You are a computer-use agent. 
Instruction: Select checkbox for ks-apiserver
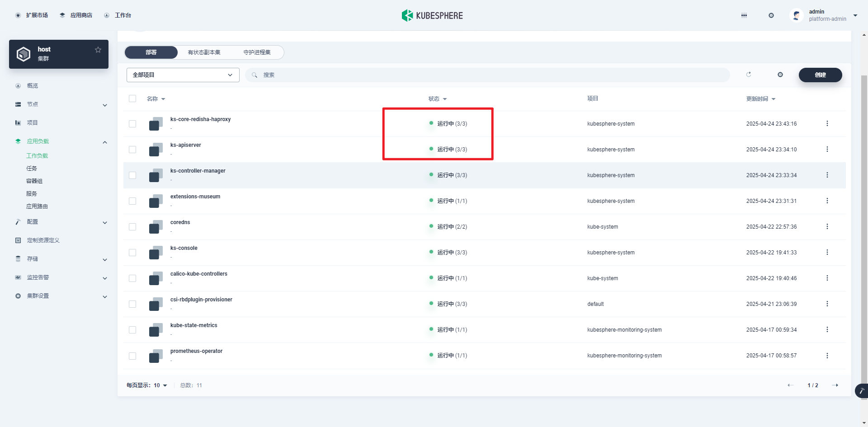click(132, 150)
